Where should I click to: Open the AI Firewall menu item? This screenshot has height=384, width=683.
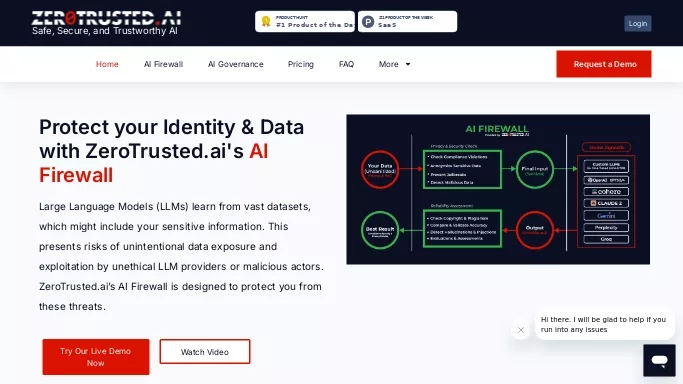pos(163,64)
